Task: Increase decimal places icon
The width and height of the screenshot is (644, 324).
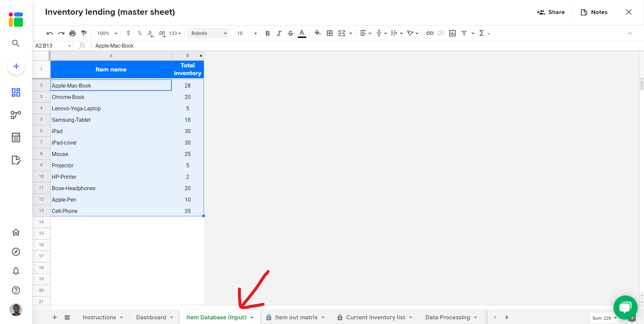Action: (x=162, y=33)
